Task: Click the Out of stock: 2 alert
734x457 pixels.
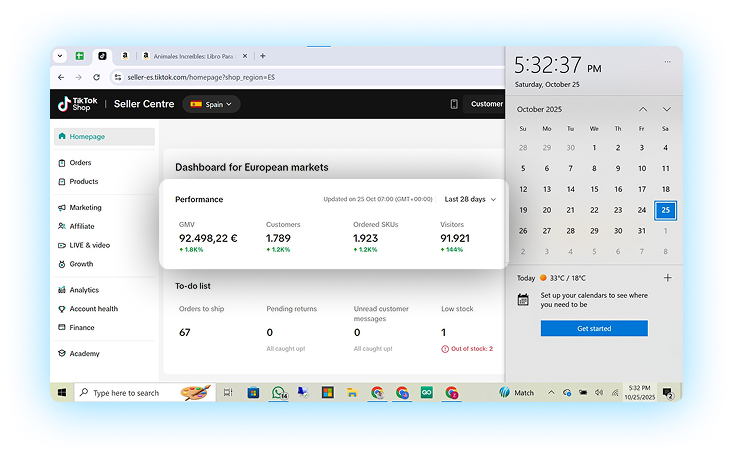Action: click(x=467, y=348)
